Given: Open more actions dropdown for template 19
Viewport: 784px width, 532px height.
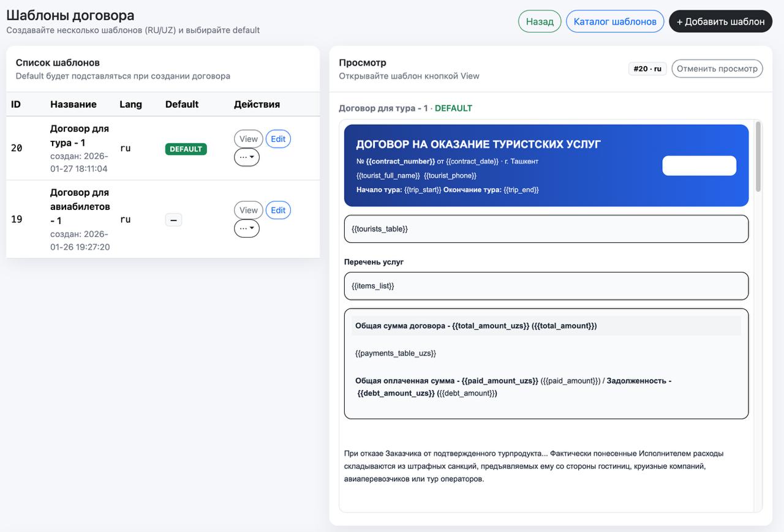Looking at the screenshot, I should click(247, 228).
